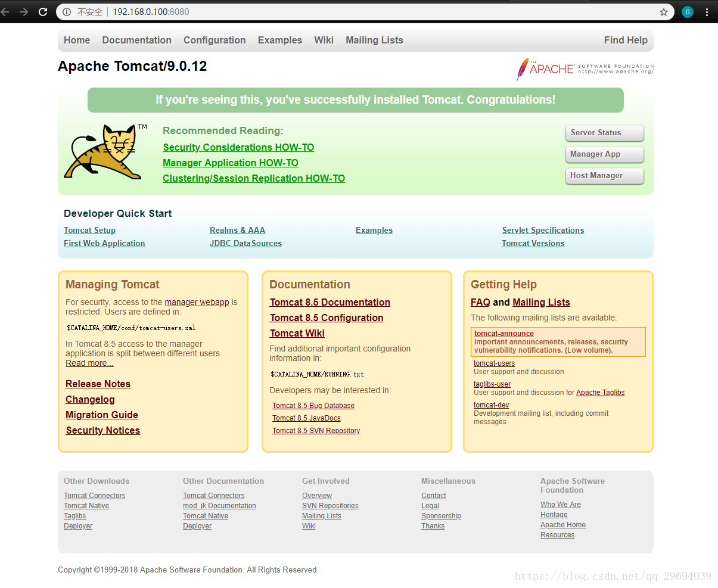Open the Home nav item
This screenshot has height=588, width=718.
pyautogui.click(x=77, y=41)
